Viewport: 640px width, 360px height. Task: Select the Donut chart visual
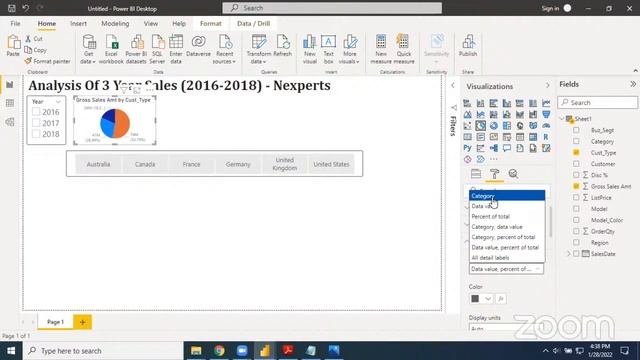coord(493,126)
